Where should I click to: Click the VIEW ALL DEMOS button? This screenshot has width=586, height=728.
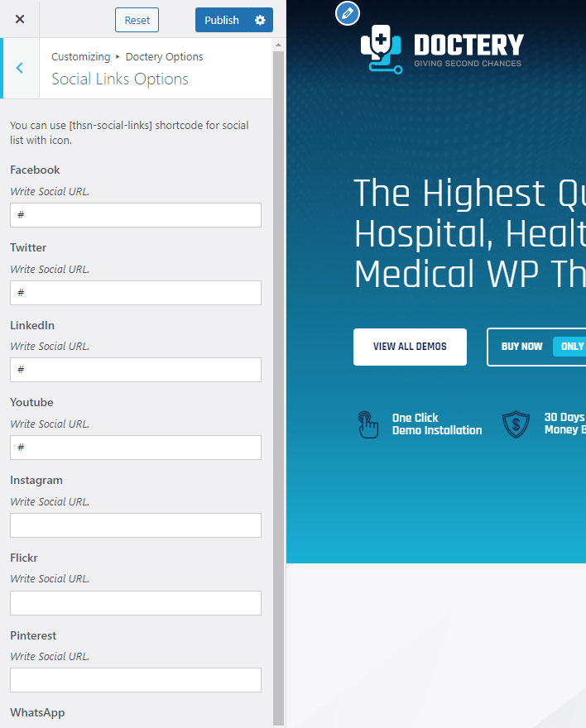(410, 347)
